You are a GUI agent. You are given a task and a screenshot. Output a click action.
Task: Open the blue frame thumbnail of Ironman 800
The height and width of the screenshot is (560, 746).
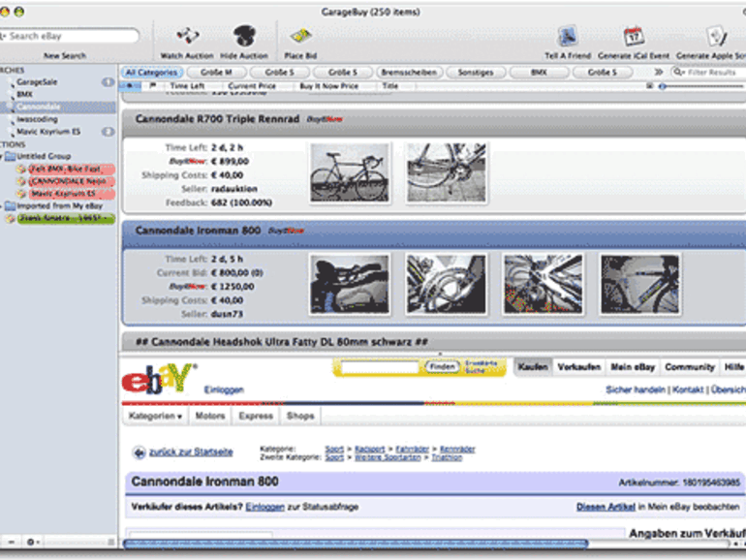(x=639, y=285)
